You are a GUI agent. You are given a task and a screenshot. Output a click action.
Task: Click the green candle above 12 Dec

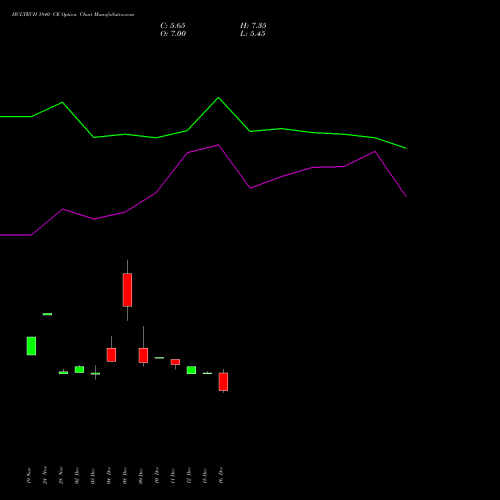(191, 370)
